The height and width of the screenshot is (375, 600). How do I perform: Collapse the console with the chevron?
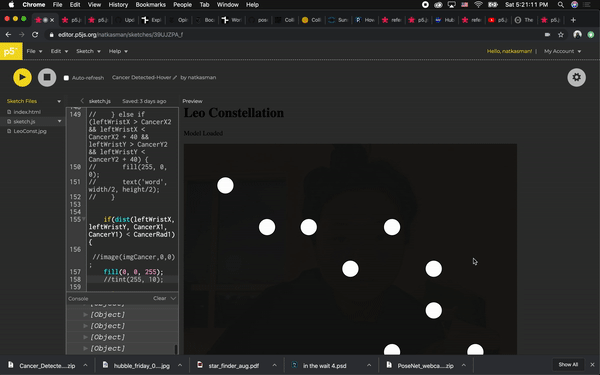point(173,298)
